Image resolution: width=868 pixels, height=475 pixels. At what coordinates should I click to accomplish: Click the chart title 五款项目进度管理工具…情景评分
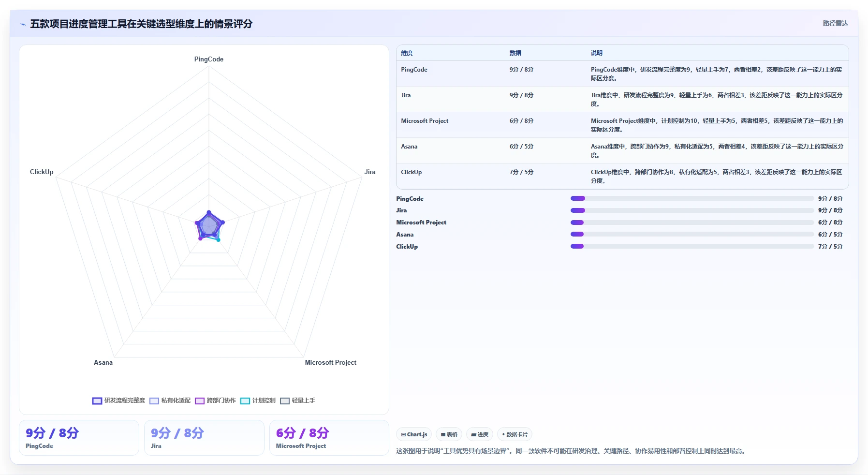(x=141, y=24)
